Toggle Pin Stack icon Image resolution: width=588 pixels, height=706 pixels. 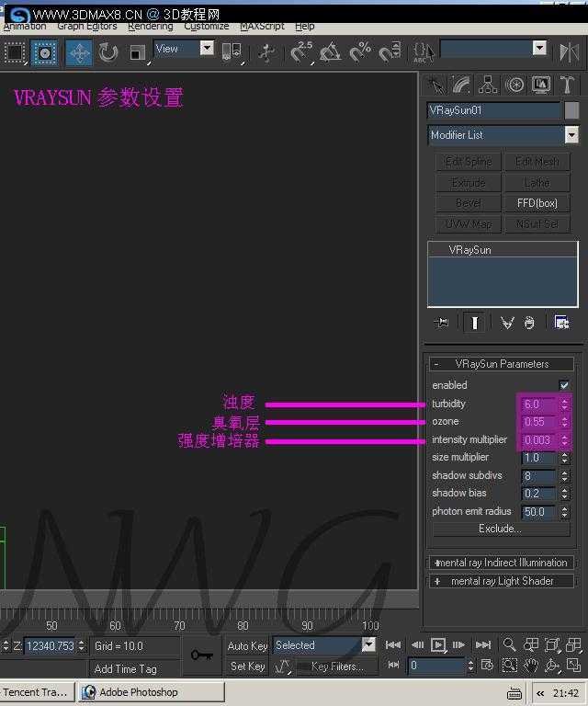tap(441, 323)
